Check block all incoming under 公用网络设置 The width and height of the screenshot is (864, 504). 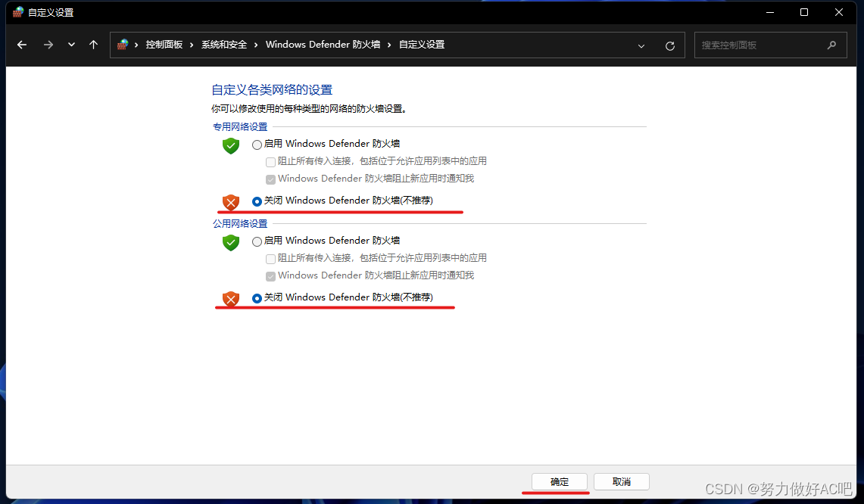[270, 259]
